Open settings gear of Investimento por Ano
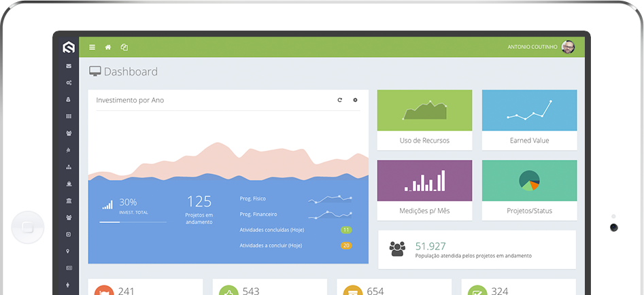Screen dimensions: 644x295 tap(355, 100)
